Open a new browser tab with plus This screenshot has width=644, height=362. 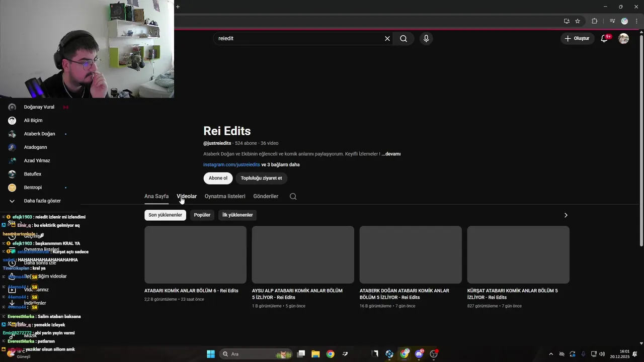(x=178, y=7)
